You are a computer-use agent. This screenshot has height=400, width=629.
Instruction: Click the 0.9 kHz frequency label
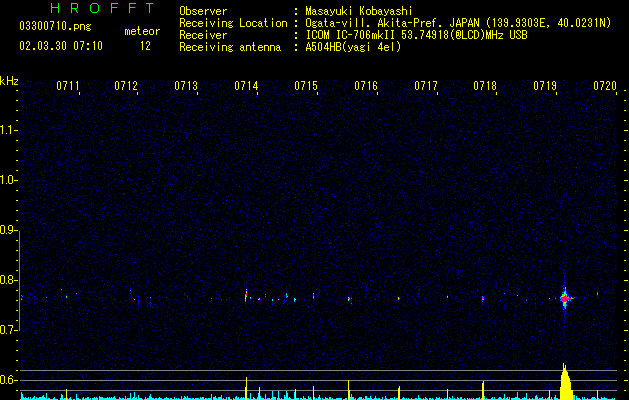pyautogui.click(x=8, y=230)
